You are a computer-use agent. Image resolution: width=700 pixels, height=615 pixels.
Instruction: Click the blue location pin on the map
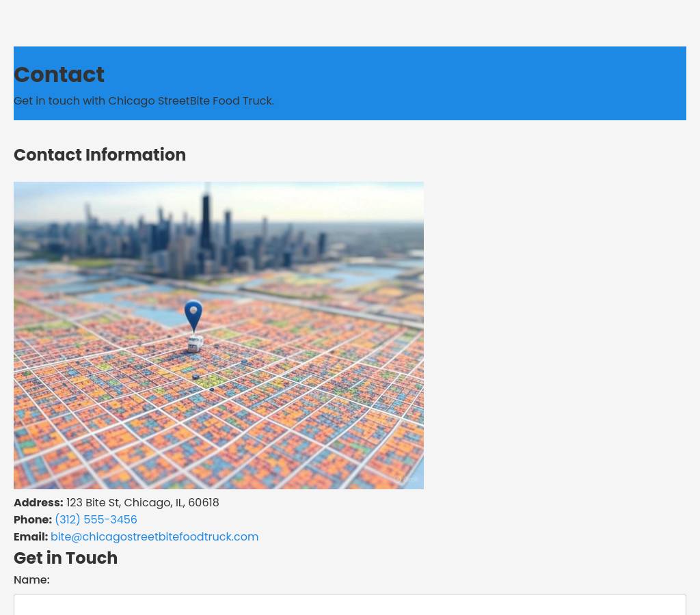click(x=193, y=316)
